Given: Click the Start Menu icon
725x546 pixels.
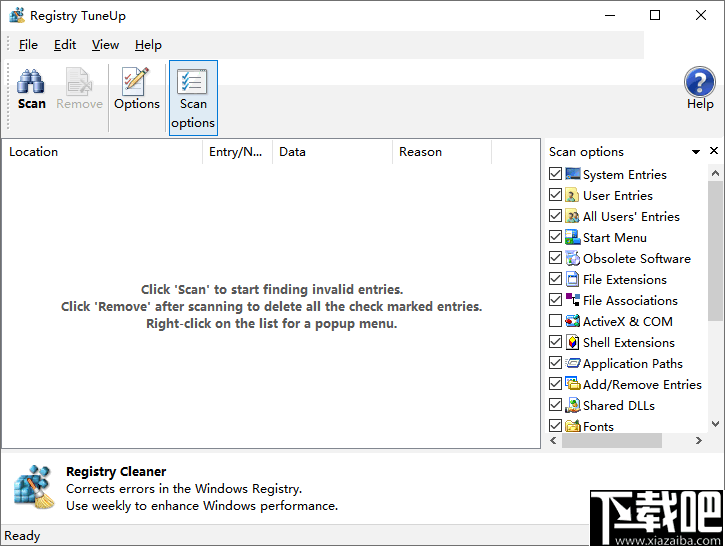Looking at the screenshot, I should (572, 237).
